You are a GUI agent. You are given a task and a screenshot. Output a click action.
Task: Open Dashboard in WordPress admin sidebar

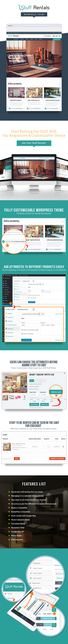point(7,278)
